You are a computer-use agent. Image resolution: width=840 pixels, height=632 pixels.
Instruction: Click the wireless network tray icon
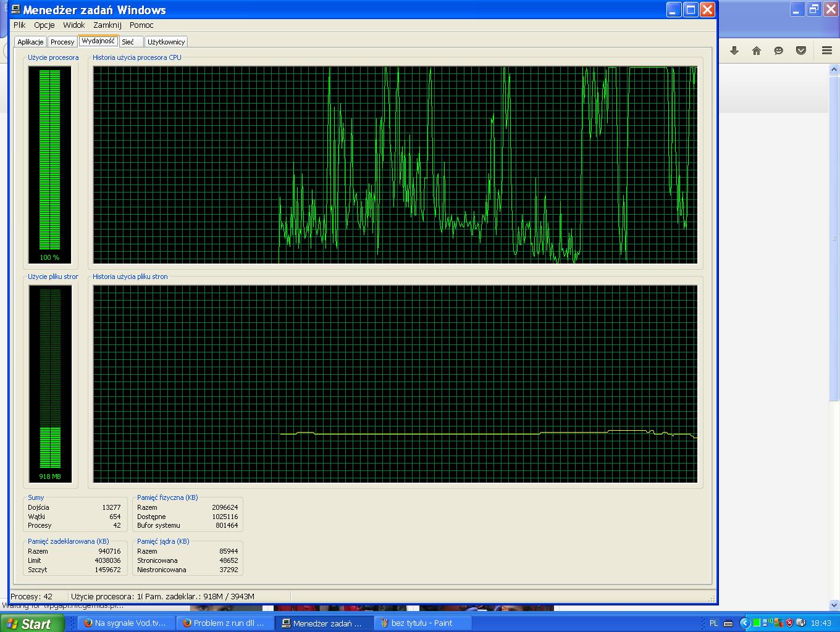[x=767, y=623]
